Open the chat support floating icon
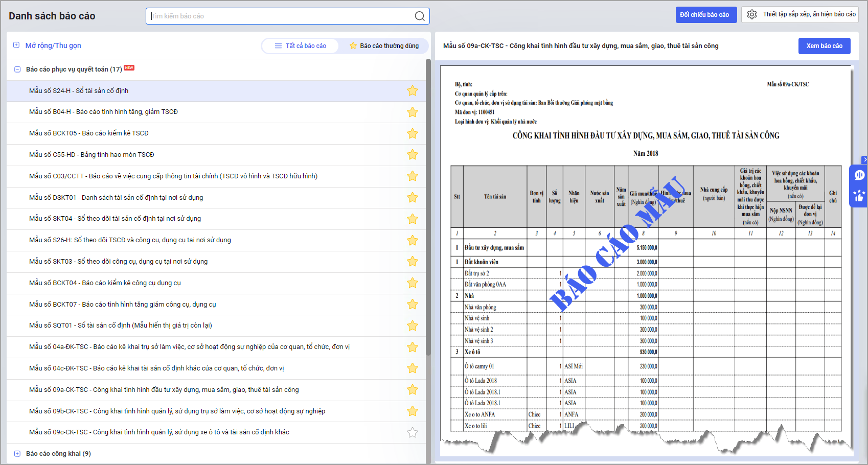The height and width of the screenshot is (465, 868). (859, 175)
